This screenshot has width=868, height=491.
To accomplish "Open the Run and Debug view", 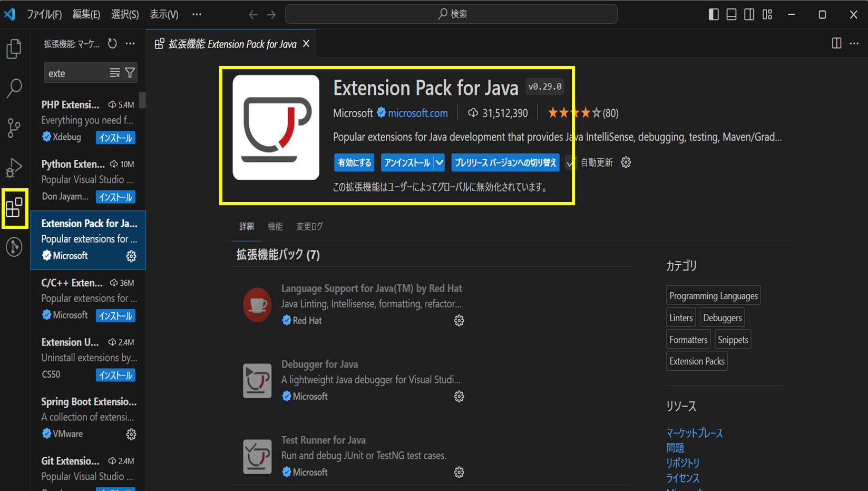I will (x=14, y=168).
